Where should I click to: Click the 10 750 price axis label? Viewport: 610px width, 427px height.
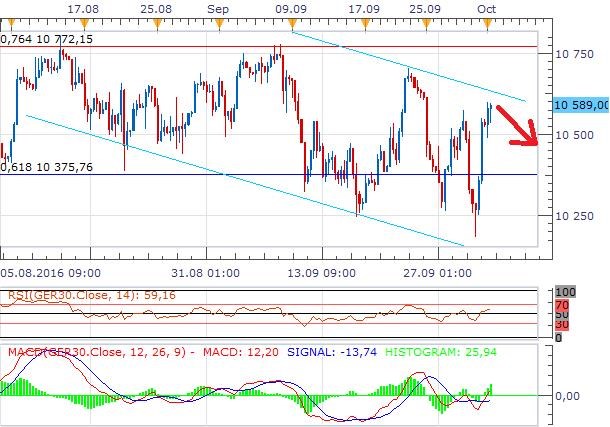coord(574,54)
